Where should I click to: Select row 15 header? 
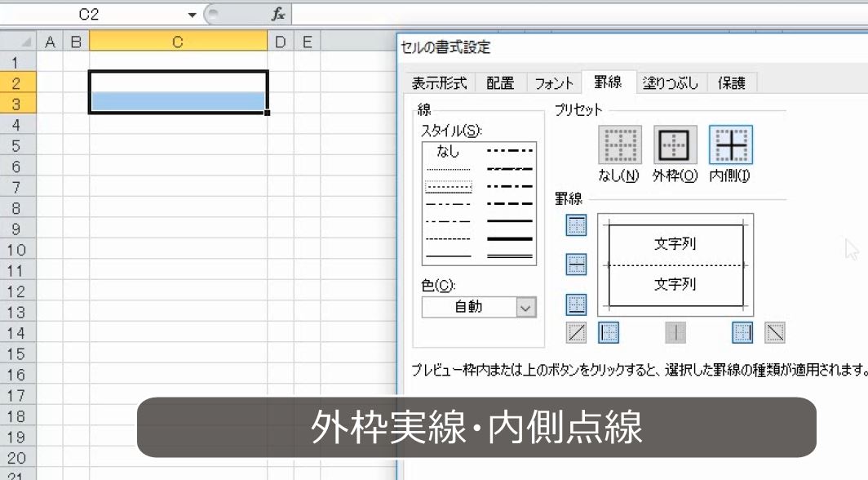point(16,353)
